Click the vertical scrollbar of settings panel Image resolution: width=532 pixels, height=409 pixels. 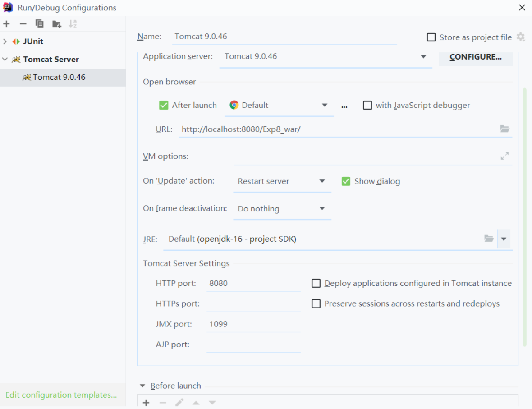tap(524, 217)
